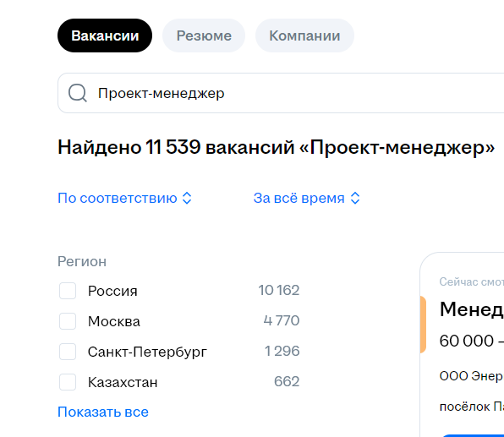Enable the Москва region checkbox
This screenshot has width=504, height=437.
point(68,321)
